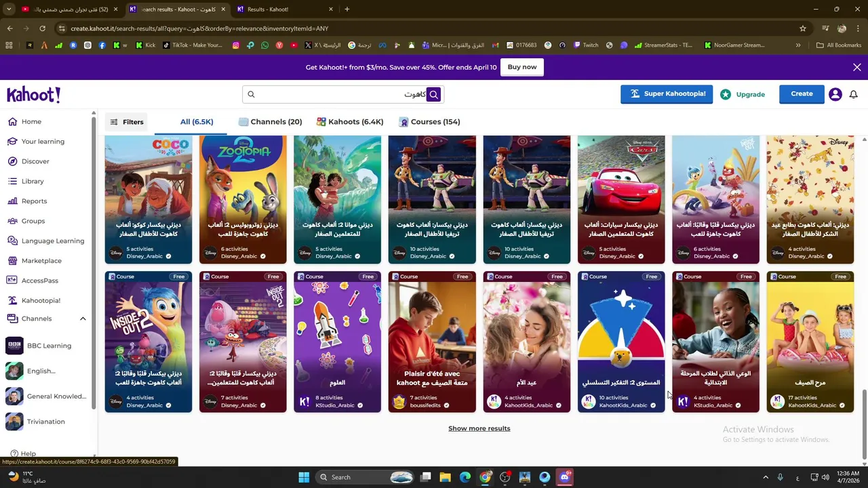Open the Inside Out 2 Joy course card
868x488 pixels.
click(149, 342)
